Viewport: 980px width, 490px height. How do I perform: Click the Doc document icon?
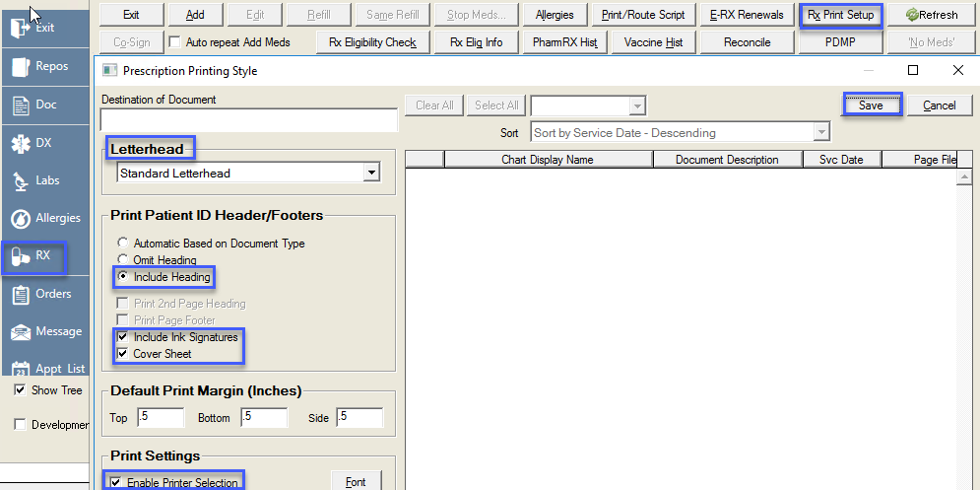click(x=20, y=105)
